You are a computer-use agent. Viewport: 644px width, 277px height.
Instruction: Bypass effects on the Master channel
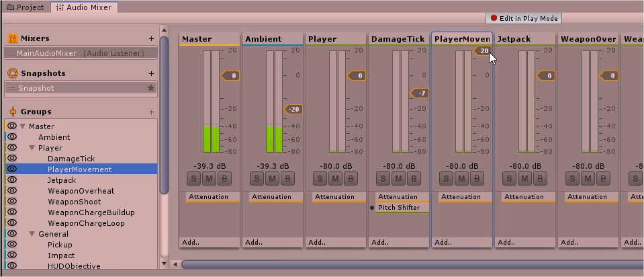tap(225, 179)
